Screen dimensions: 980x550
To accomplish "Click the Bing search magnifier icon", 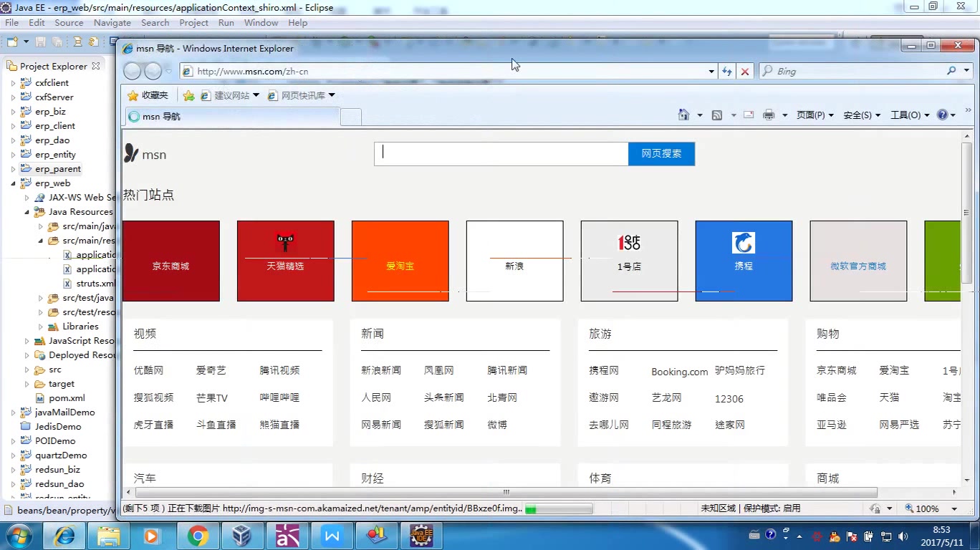I will click(951, 71).
